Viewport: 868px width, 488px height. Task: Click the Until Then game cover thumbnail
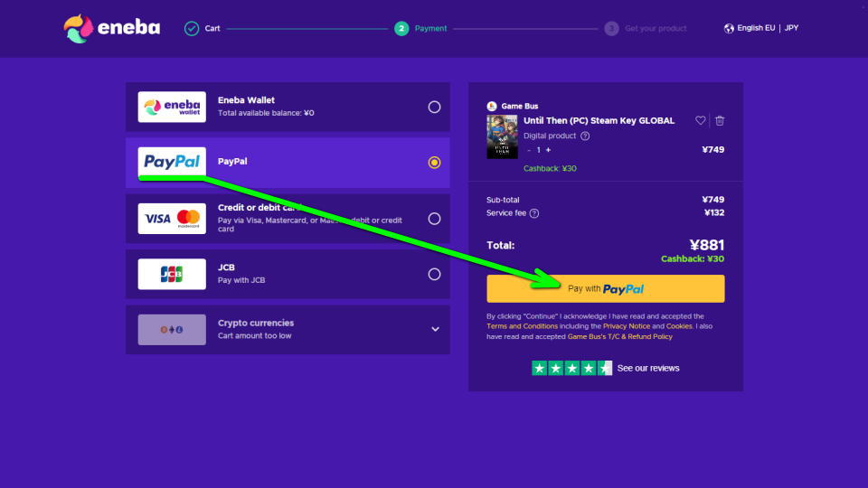pos(502,136)
